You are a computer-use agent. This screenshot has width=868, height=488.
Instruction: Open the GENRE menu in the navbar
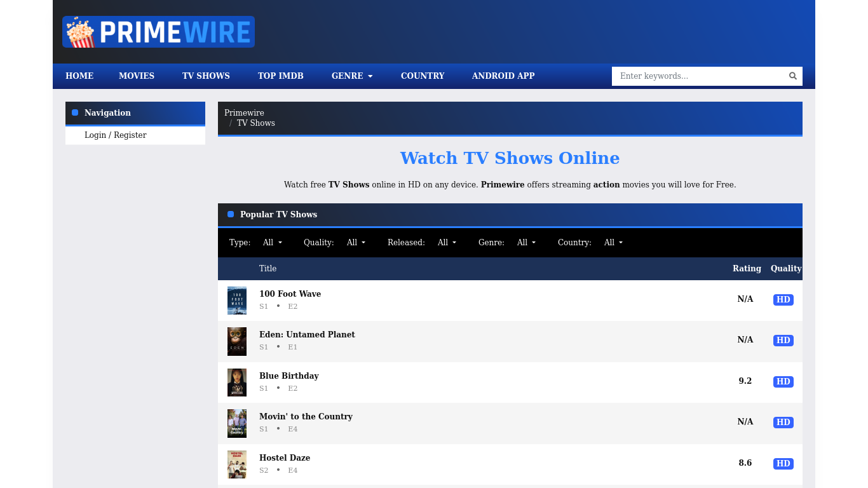(x=352, y=76)
